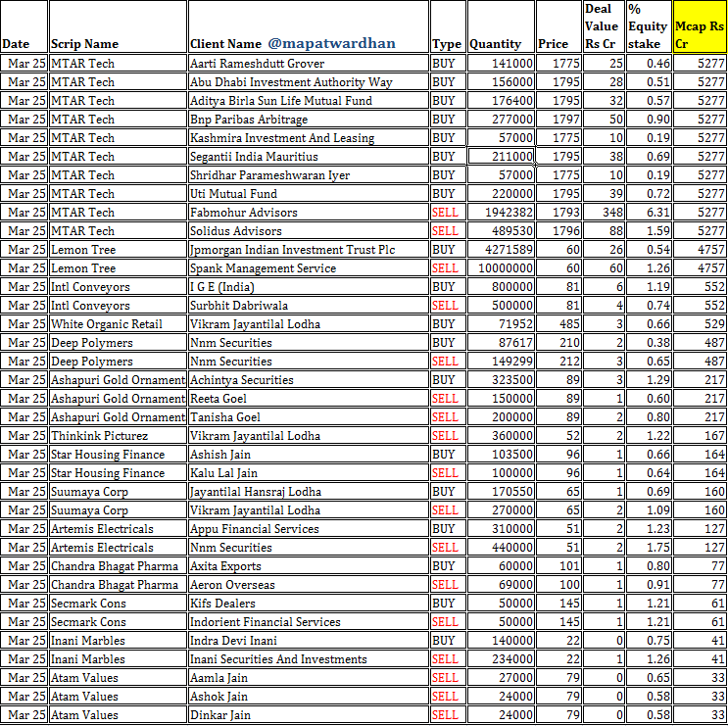
Task: Click quantity 87617 in Deep Polymers row
Action: coord(501,342)
